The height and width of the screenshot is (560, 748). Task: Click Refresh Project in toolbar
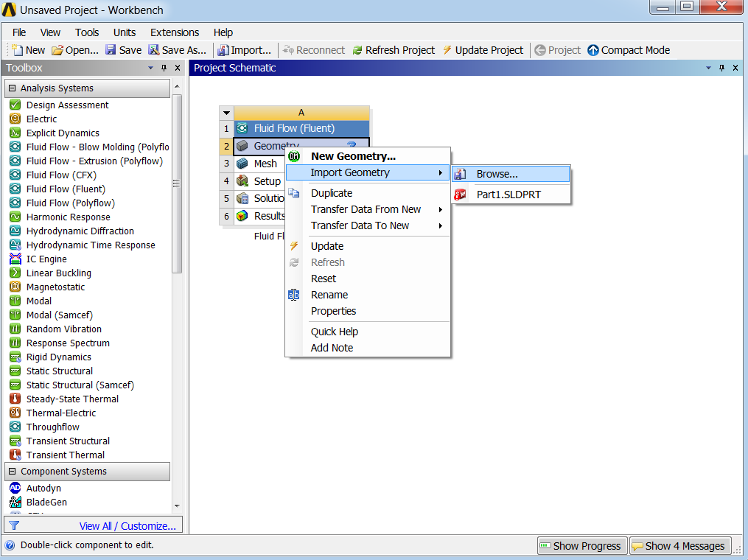coord(394,50)
